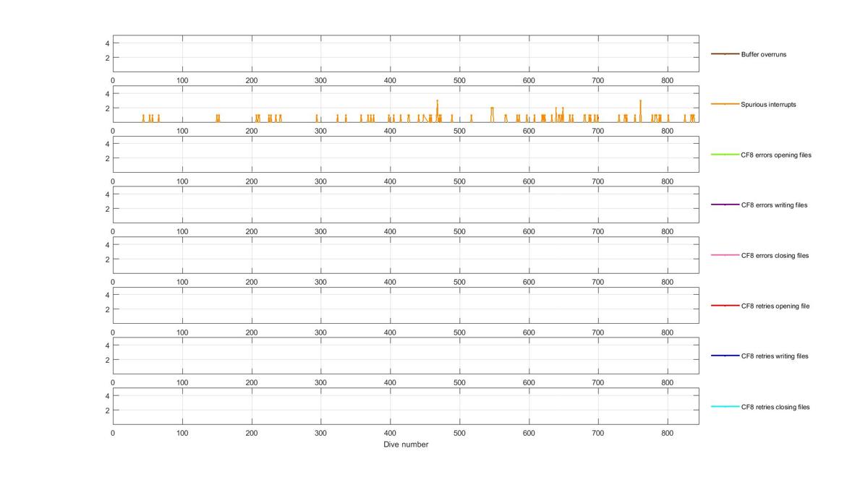This screenshot has width=868, height=477.
Task: Click the CF8 errors closing files legend label
Action: [x=775, y=255]
